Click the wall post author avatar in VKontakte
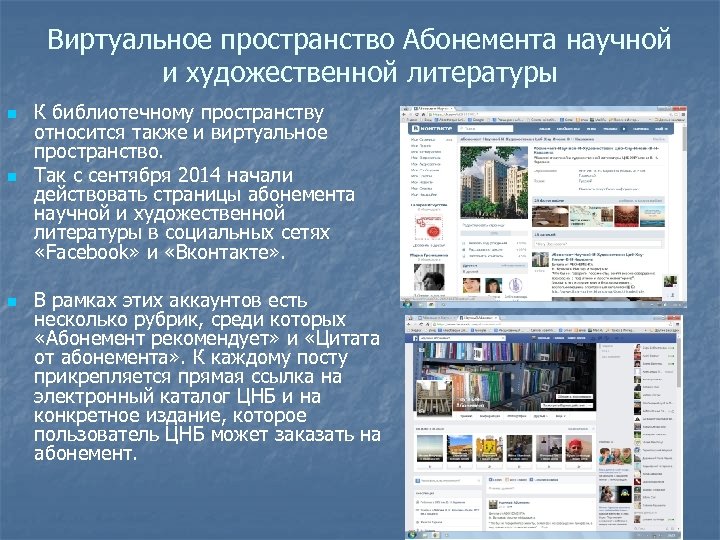 point(540,259)
